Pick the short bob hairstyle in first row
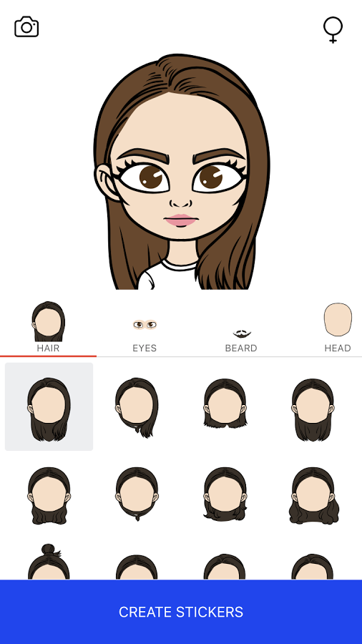The width and height of the screenshot is (362, 644). (225, 404)
